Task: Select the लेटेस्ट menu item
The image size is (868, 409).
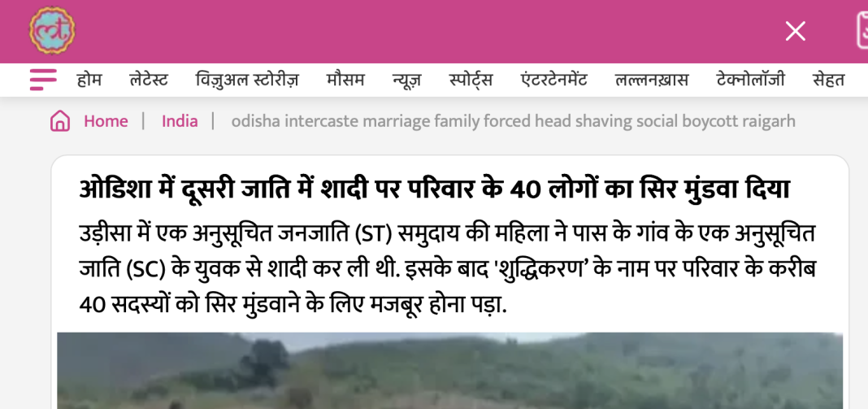Action: coord(149,80)
